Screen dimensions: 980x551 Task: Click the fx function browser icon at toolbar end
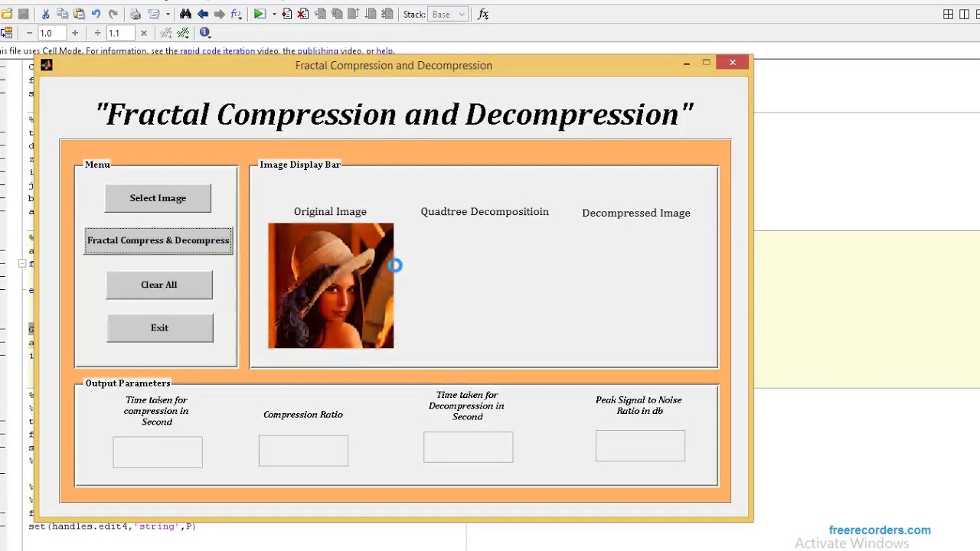tap(483, 15)
